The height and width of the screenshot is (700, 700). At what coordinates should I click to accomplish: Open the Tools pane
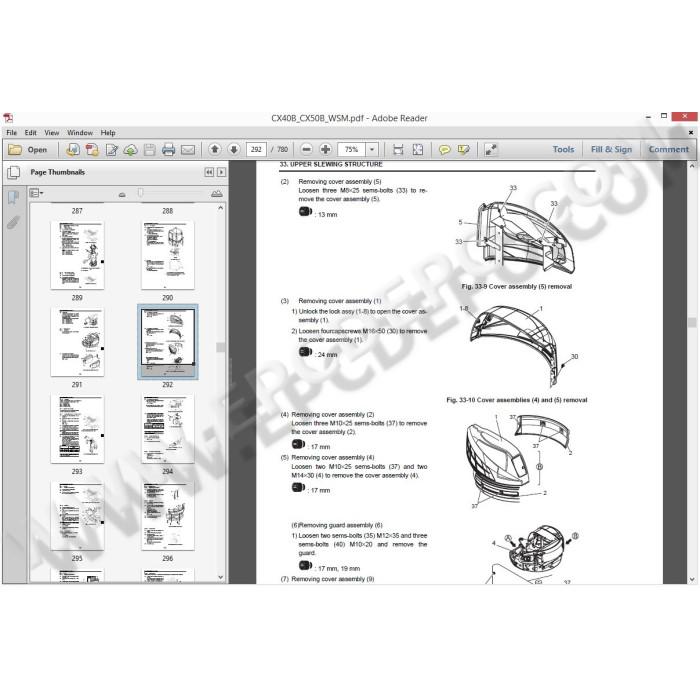click(563, 150)
